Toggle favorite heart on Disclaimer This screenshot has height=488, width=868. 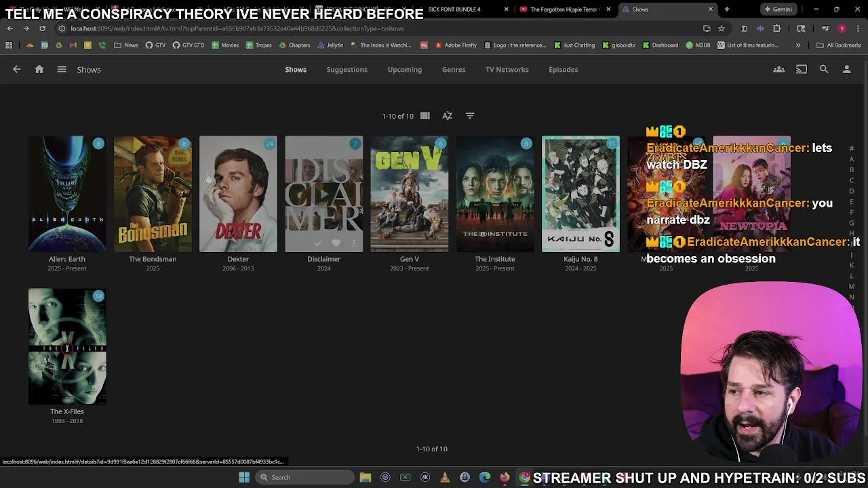(336, 243)
